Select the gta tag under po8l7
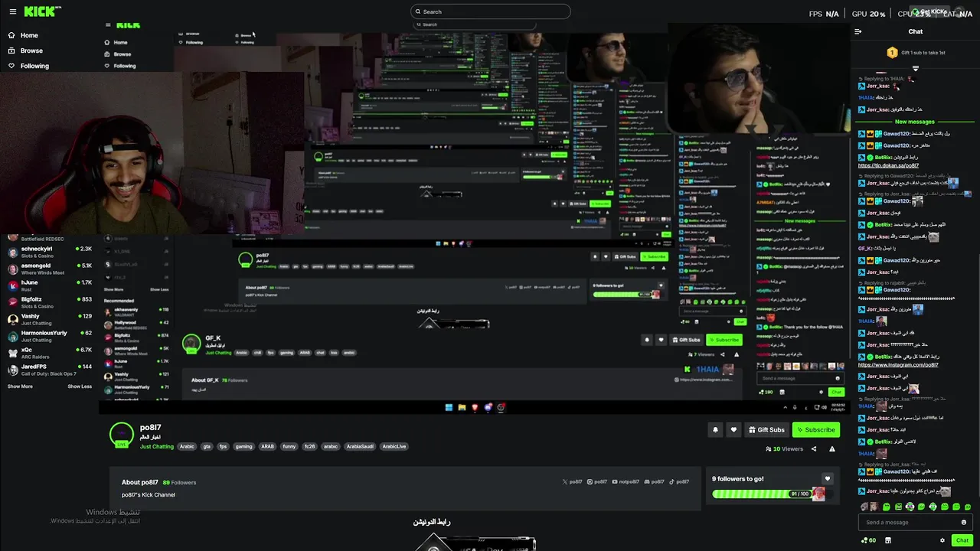Screen dimensions: 980x551 tap(207, 446)
